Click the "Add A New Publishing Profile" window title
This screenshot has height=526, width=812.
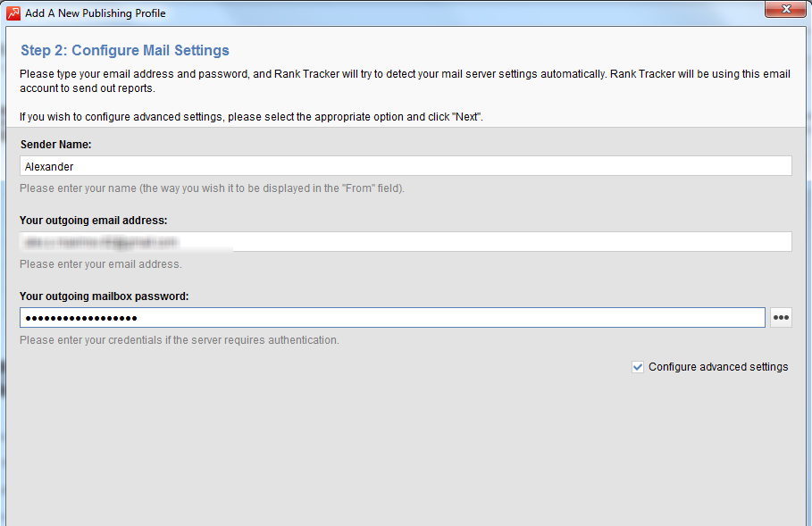coord(96,13)
